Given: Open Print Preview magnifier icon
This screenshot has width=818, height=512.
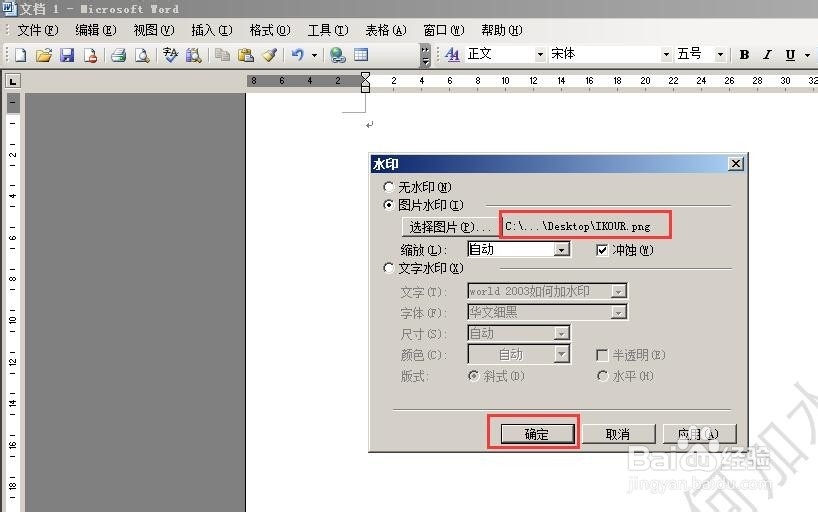Looking at the screenshot, I should tap(142, 55).
